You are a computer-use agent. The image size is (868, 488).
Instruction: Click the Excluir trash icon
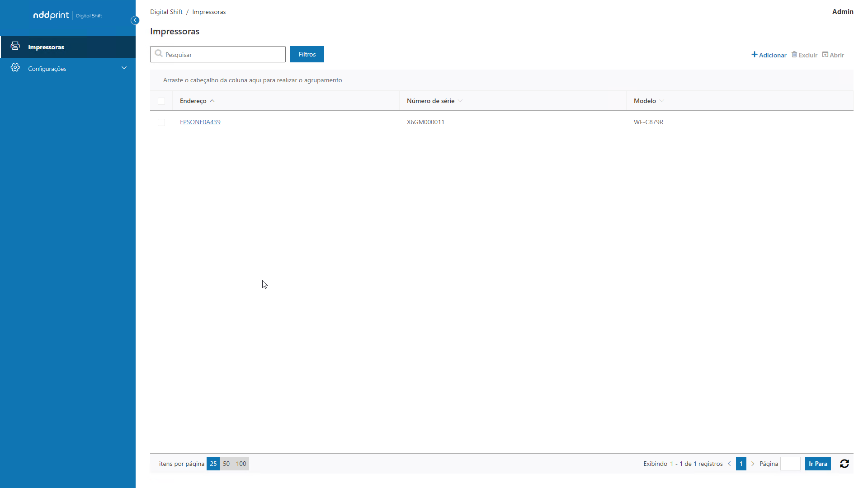point(794,55)
